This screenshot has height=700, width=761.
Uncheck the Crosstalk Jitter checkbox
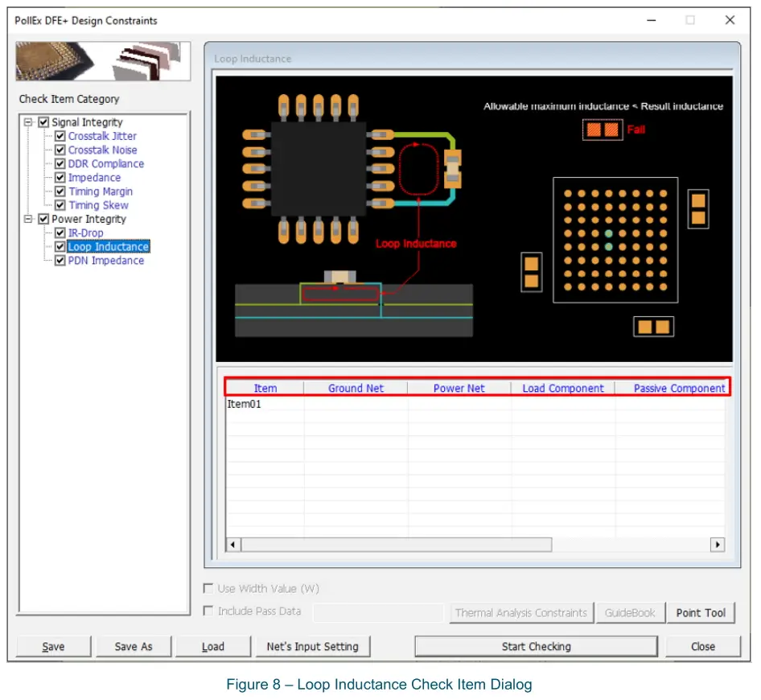pyautogui.click(x=60, y=137)
